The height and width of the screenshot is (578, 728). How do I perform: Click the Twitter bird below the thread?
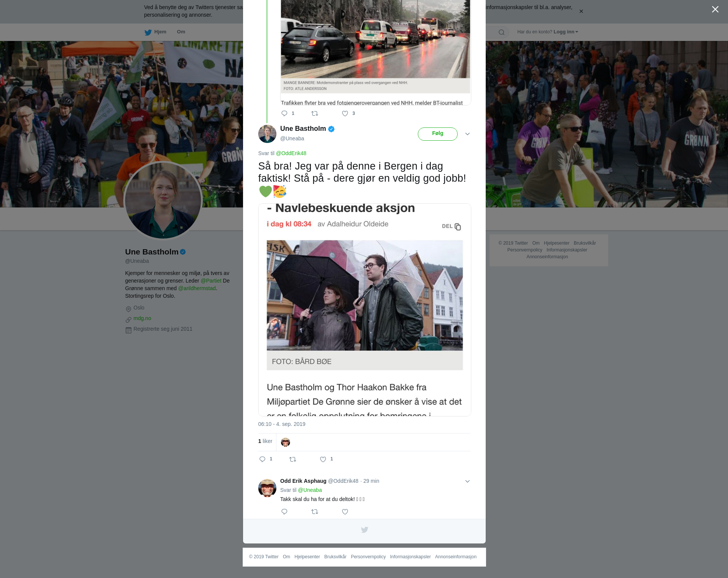[364, 530]
